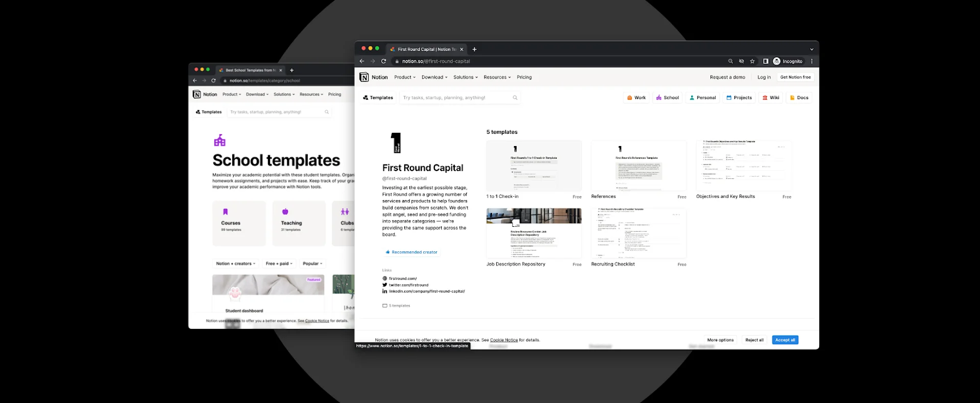Click Recommended creator badge

pyautogui.click(x=411, y=252)
